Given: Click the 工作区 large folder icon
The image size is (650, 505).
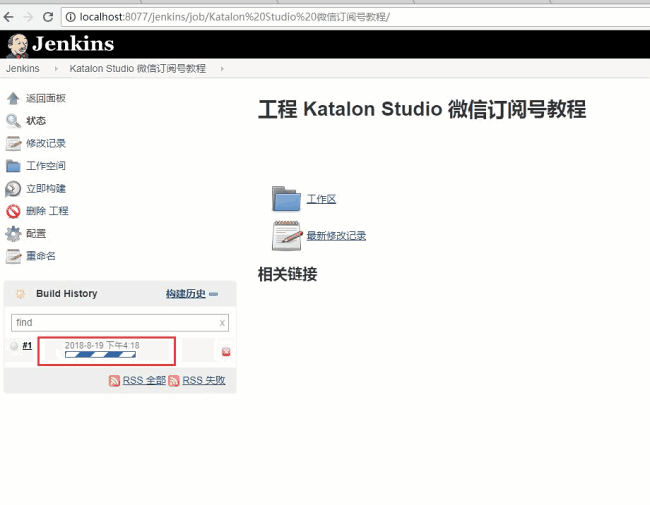Looking at the screenshot, I should click(x=286, y=199).
